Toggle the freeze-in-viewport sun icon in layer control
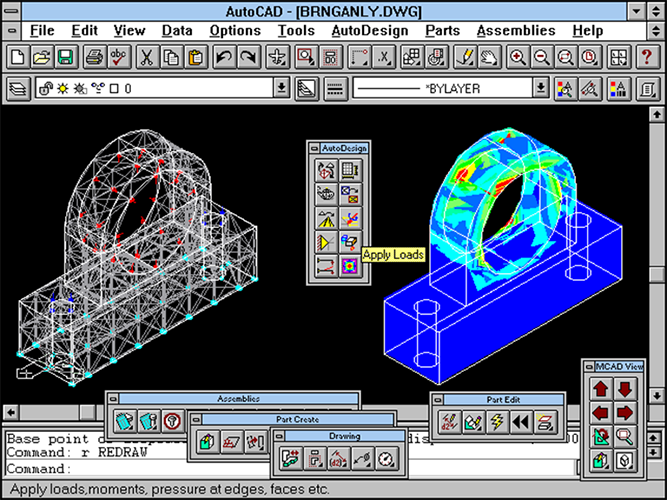Screen dimensions: 667x500 pyautogui.click(x=80, y=89)
